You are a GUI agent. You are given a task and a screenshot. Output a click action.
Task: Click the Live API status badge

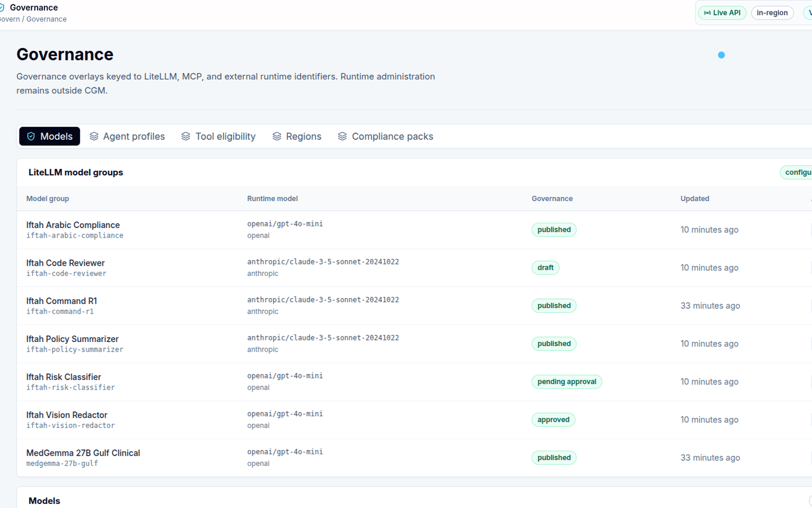click(x=722, y=13)
